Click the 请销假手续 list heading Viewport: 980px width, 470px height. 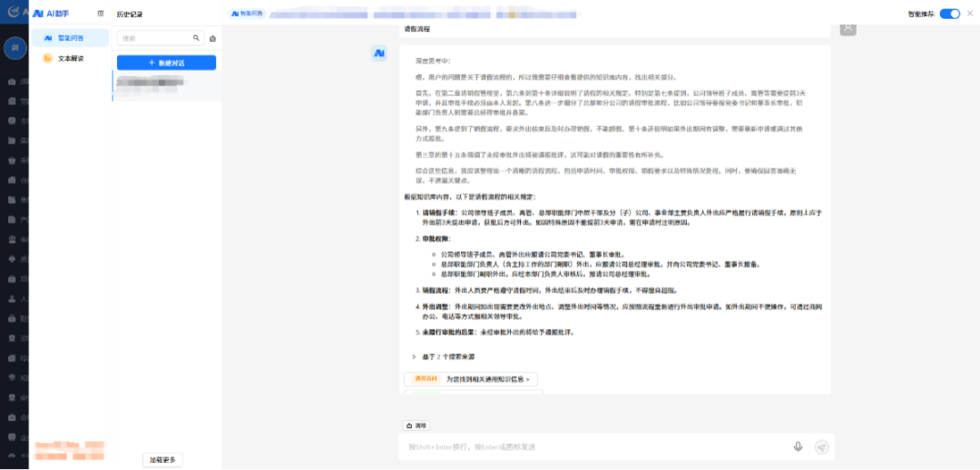(x=441, y=213)
